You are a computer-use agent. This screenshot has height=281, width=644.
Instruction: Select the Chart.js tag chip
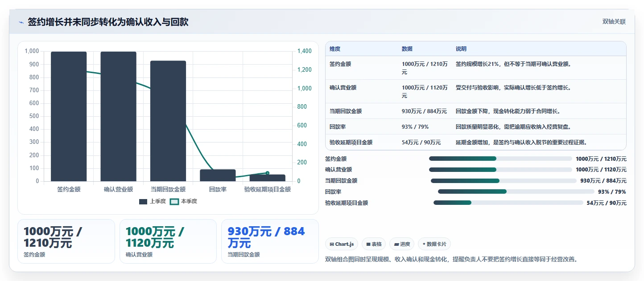point(341,244)
